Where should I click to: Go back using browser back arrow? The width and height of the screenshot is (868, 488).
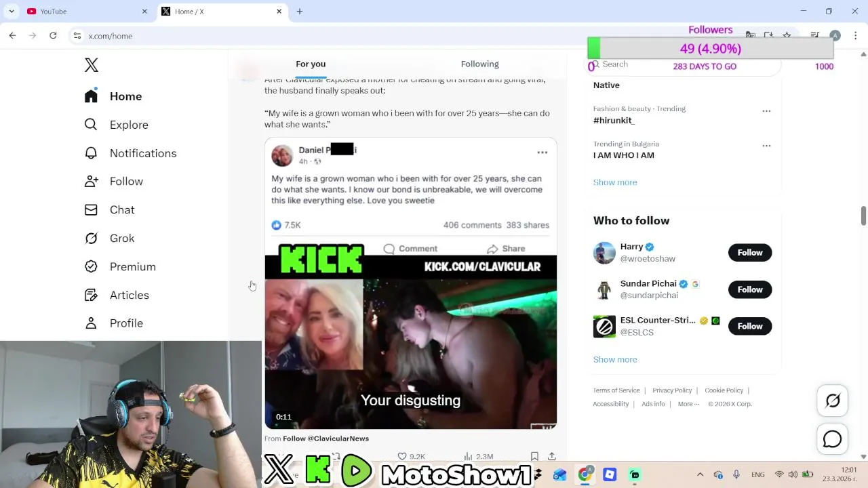12,36
